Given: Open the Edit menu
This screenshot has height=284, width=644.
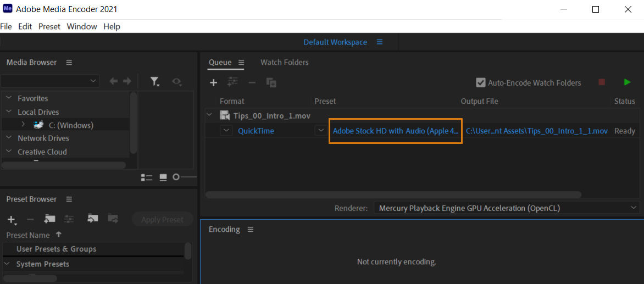Looking at the screenshot, I should click(x=25, y=26).
